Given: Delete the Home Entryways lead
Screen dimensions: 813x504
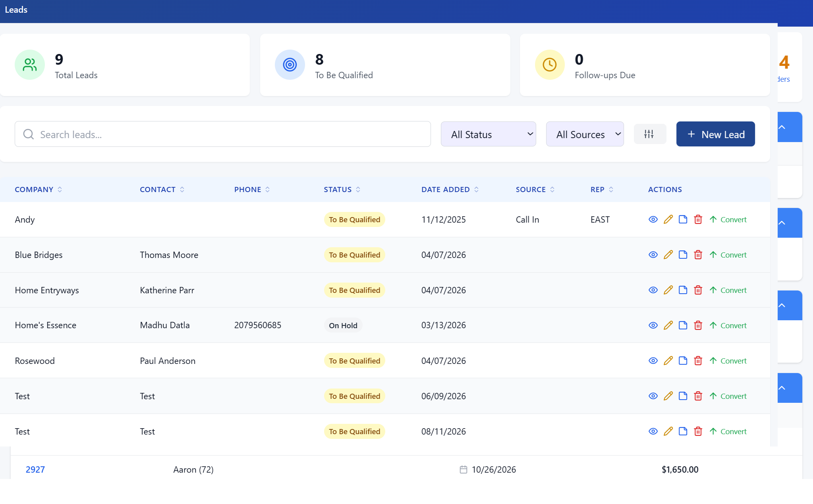Looking at the screenshot, I should coord(698,290).
